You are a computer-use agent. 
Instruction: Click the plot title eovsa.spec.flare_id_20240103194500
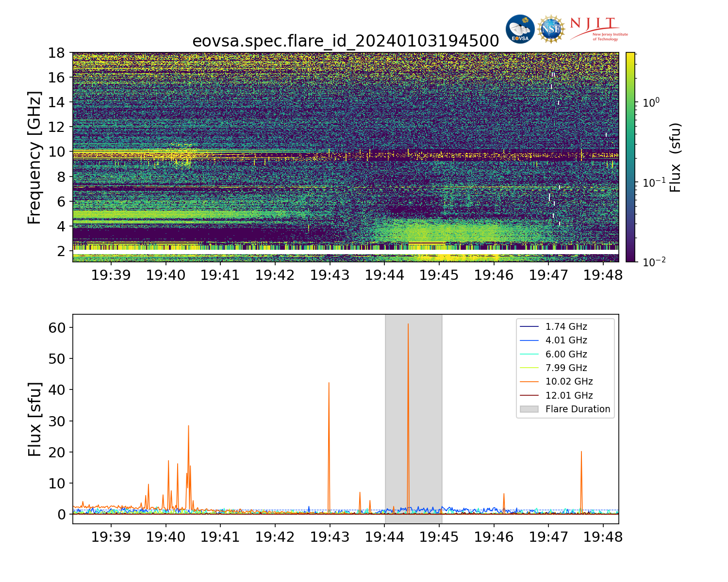tap(346, 41)
